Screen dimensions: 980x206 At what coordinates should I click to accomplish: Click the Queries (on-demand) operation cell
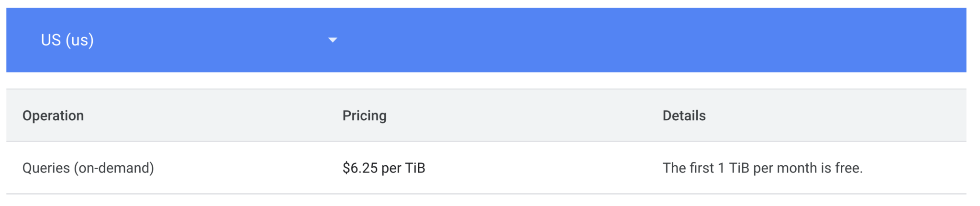(x=88, y=168)
